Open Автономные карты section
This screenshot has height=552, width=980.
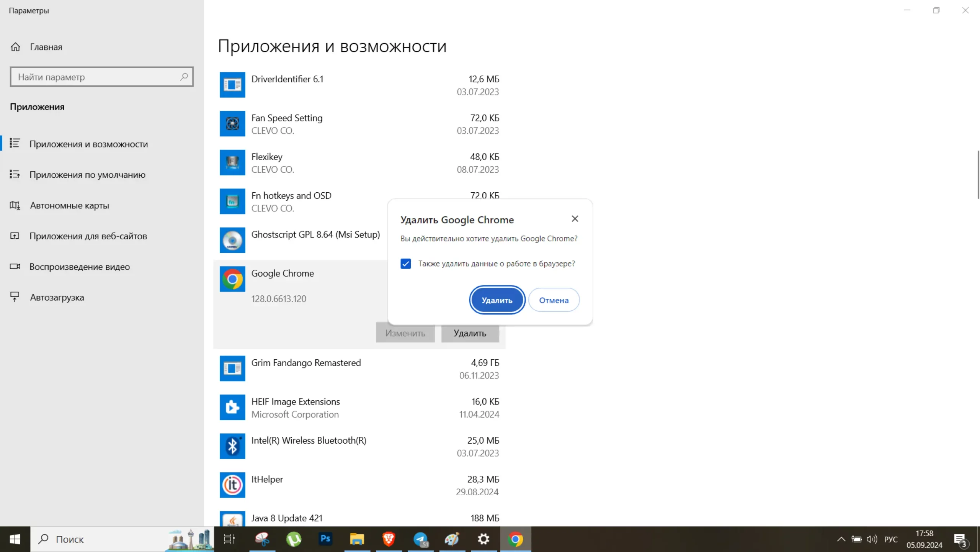click(x=69, y=205)
